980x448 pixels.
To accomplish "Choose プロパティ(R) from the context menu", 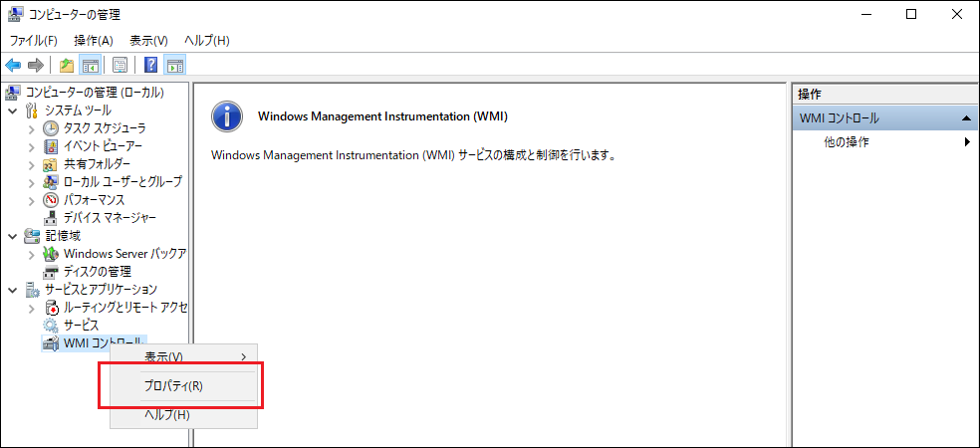I will click(173, 386).
